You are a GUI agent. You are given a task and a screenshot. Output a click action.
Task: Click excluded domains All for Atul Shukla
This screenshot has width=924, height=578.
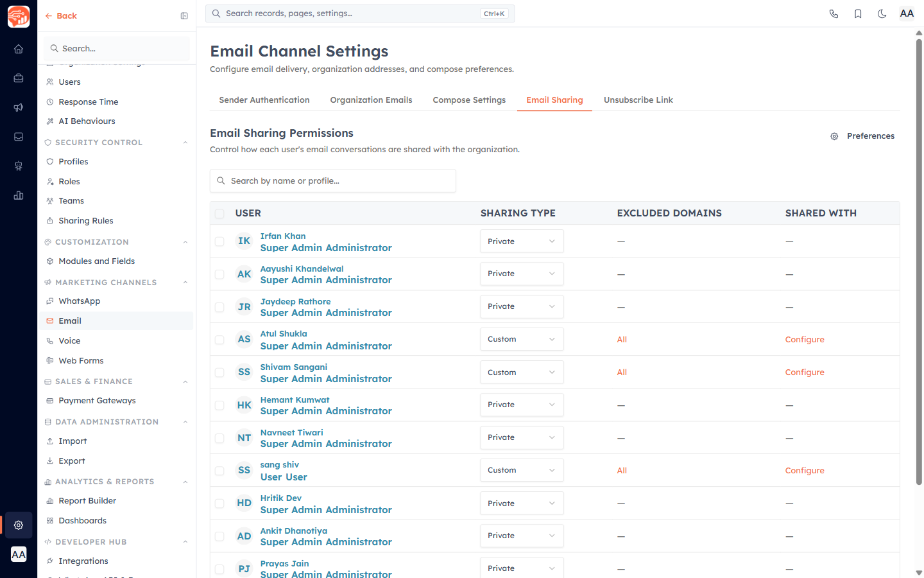tap(622, 340)
